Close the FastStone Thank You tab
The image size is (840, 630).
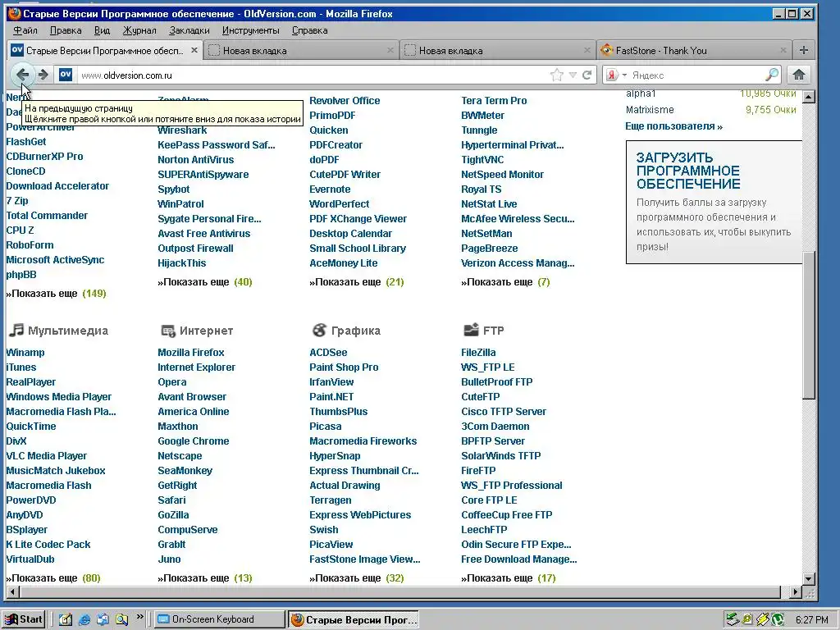(783, 50)
